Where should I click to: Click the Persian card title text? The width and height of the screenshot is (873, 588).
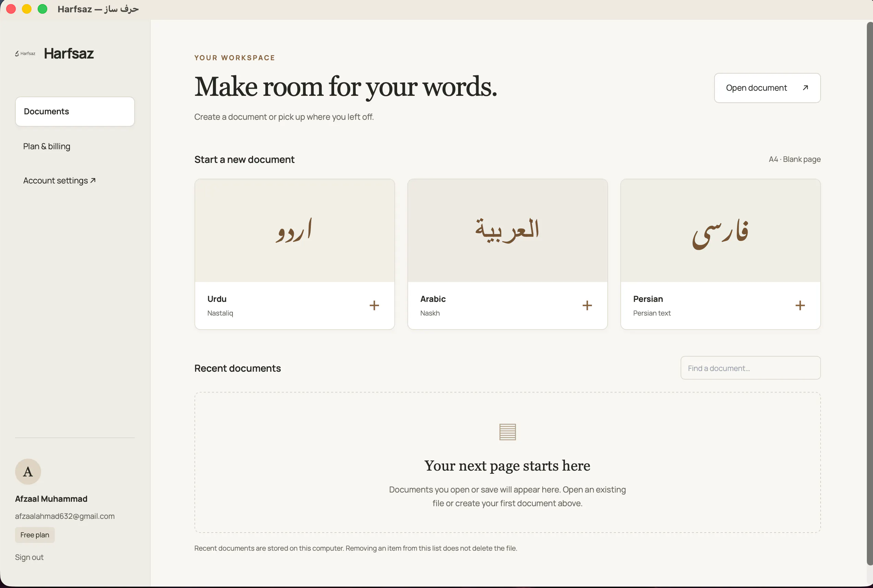[x=648, y=299]
